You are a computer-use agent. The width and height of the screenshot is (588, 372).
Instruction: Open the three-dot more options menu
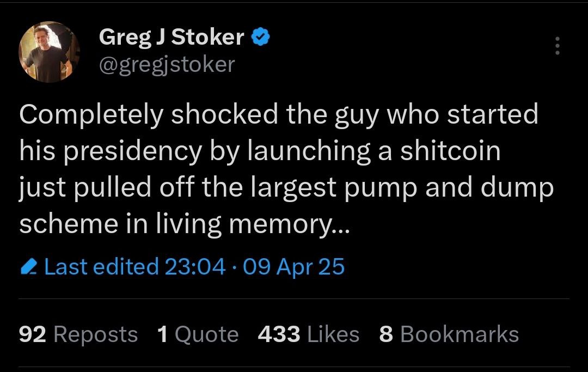(x=557, y=46)
